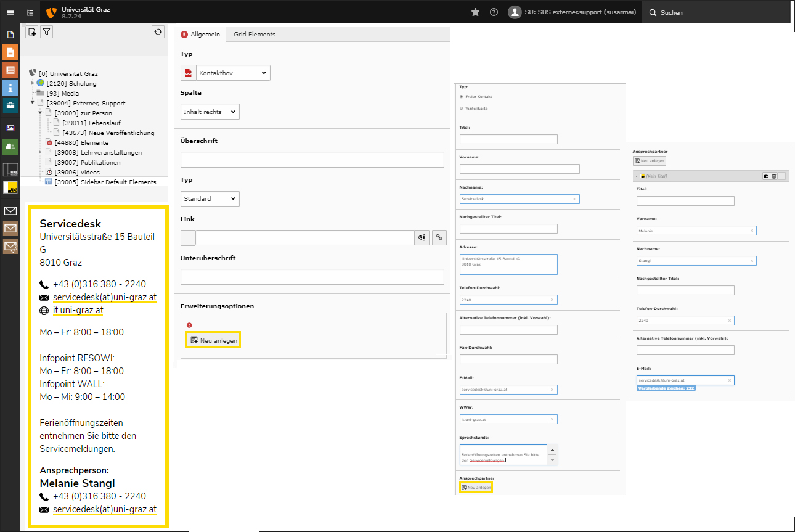The width and height of the screenshot is (795, 532).
Task: Click the Sprechstunde scroll up arrow
Action: coord(553,449)
